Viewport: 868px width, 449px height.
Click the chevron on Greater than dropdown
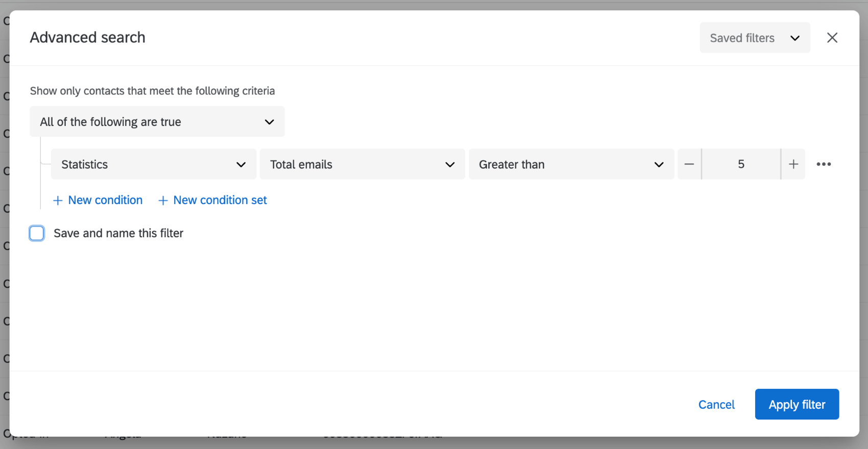point(659,164)
